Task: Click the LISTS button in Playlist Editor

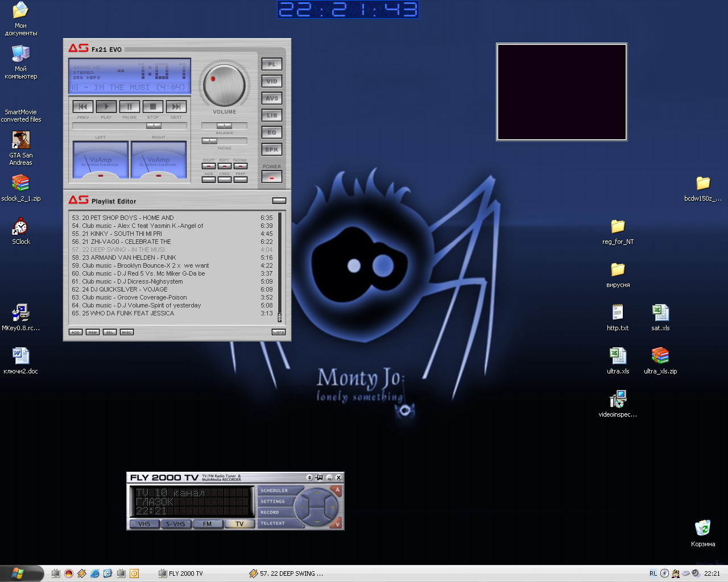Action: [279, 332]
